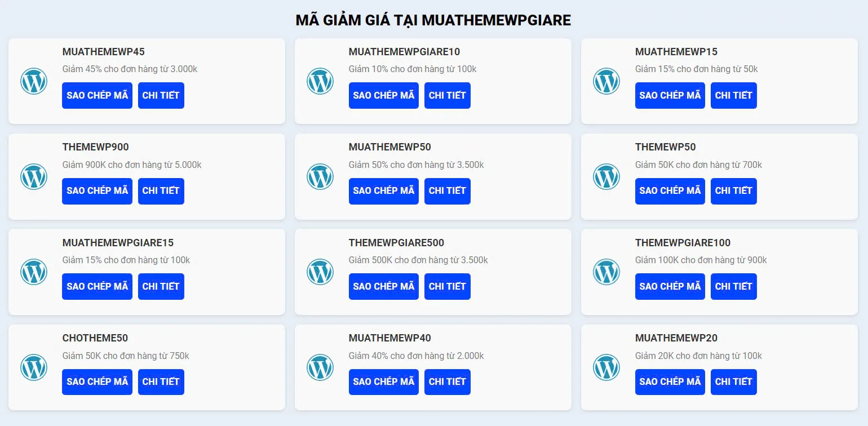Select the WordPress logo beside THEMEWP50
The image size is (868, 426).
tap(606, 176)
